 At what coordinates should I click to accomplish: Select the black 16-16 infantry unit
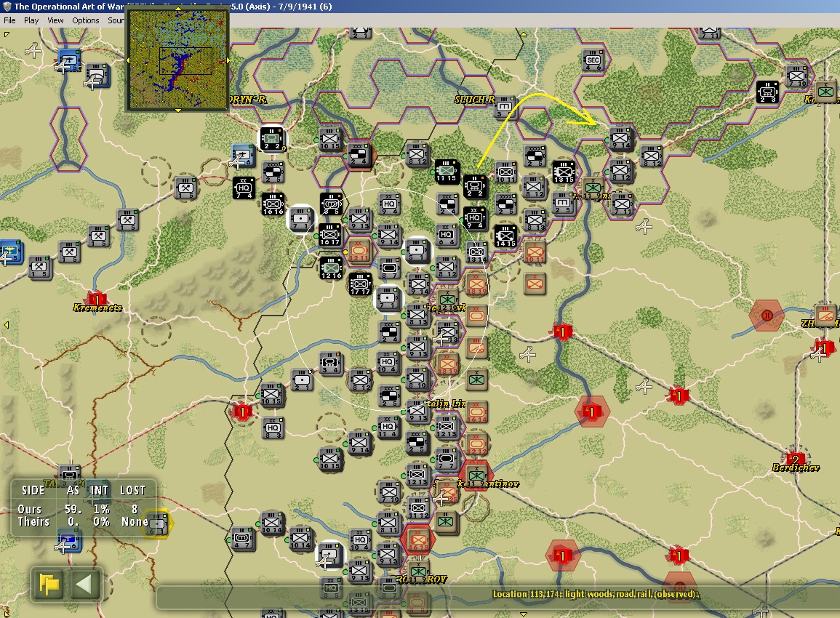click(273, 204)
